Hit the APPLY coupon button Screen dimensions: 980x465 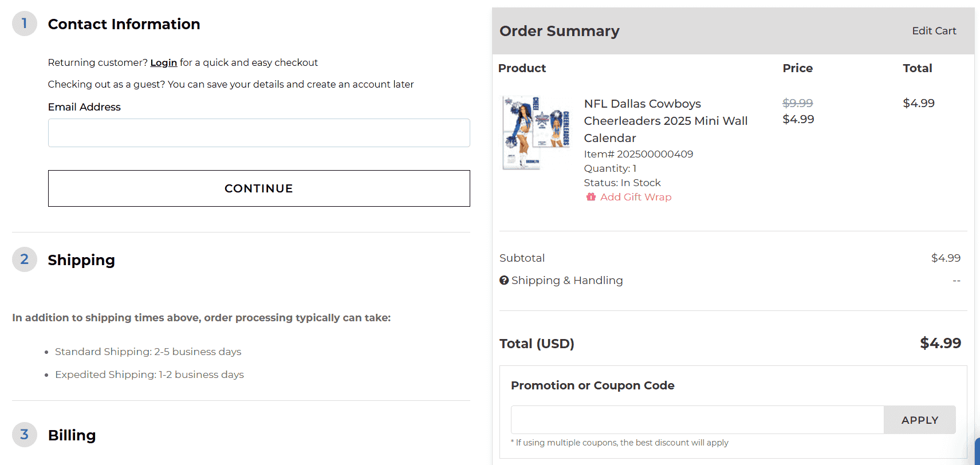919,420
